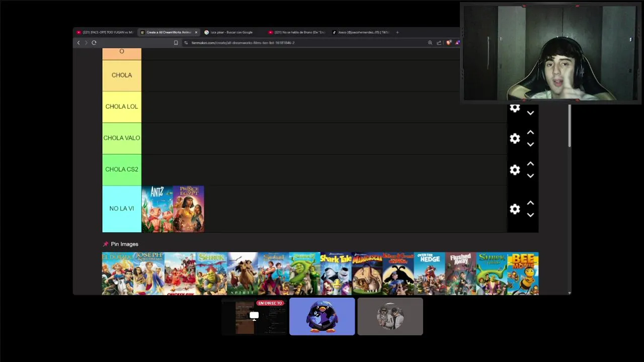Image resolution: width=644 pixels, height=362 pixels.
Task: Click the share icon in address bar
Action: pyautogui.click(x=439, y=43)
